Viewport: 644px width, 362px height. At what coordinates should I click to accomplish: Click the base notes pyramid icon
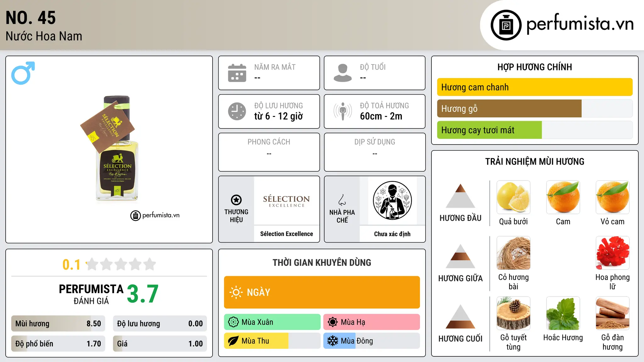coord(460,316)
